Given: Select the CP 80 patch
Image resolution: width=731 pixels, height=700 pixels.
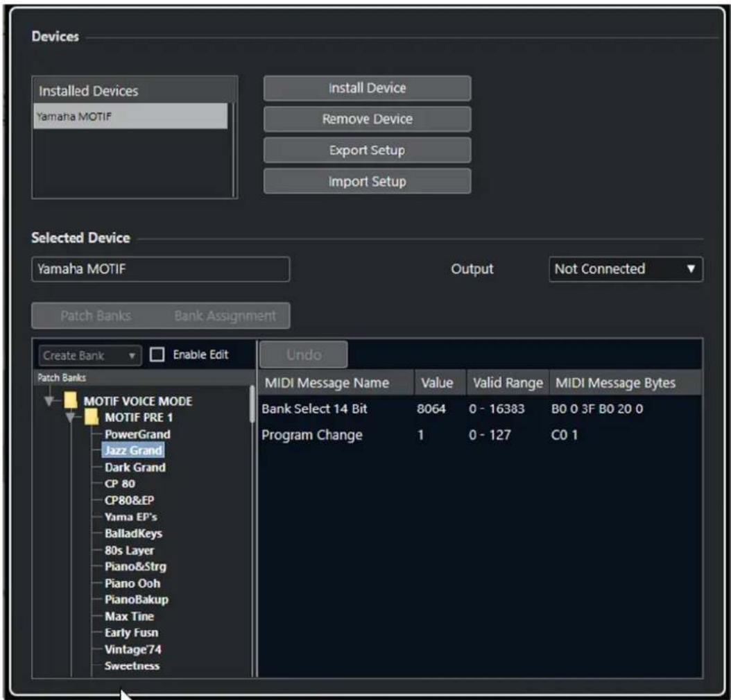Looking at the screenshot, I should click(x=120, y=484).
